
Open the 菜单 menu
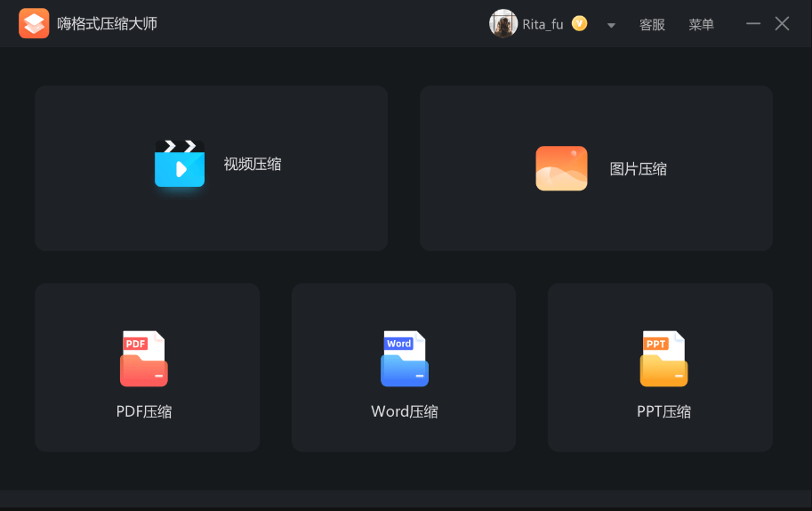[x=701, y=24]
